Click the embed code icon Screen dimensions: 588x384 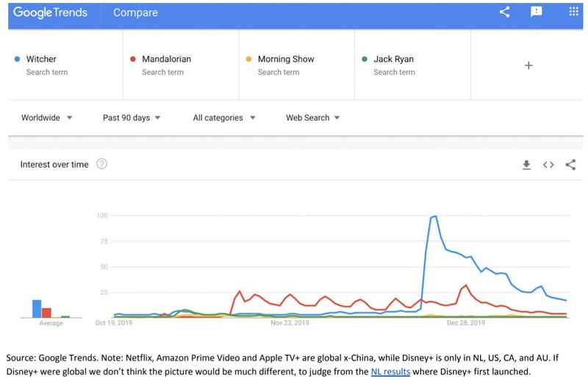(x=548, y=165)
